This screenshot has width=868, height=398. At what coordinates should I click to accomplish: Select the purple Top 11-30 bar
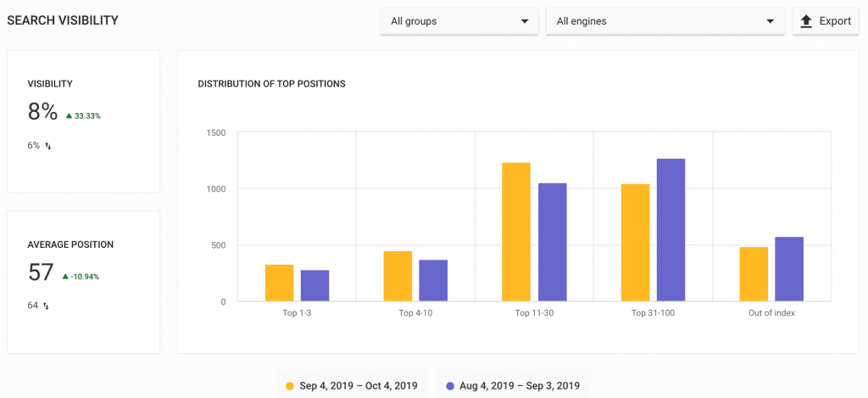point(553,242)
